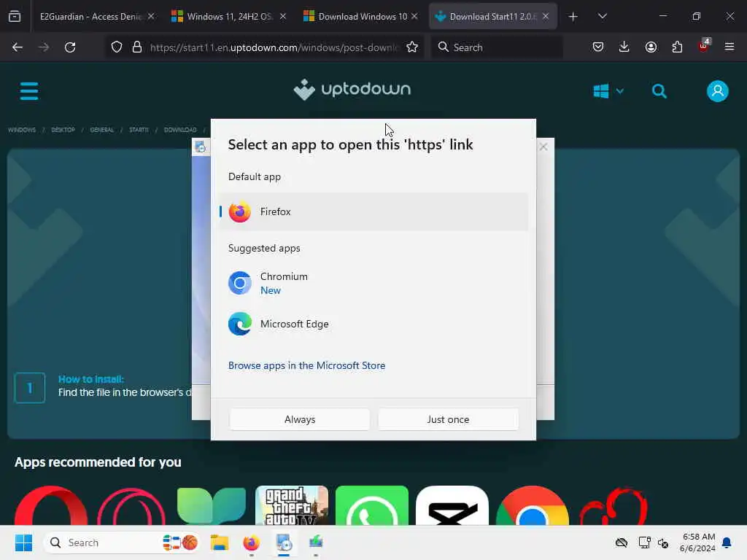Close the installer window behind dialog
The width and height of the screenshot is (747, 560).
pyautogui.click(x=543, y=147)
